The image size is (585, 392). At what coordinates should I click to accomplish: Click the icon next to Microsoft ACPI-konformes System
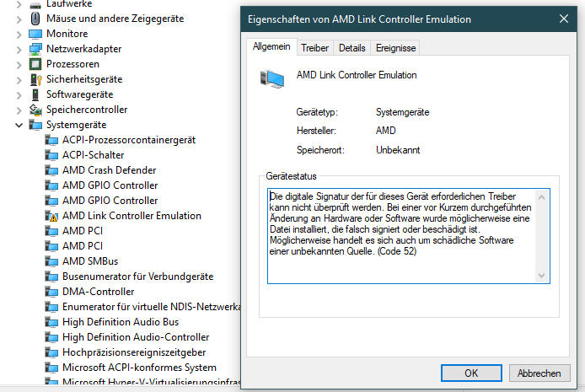(x=51, y=368)
